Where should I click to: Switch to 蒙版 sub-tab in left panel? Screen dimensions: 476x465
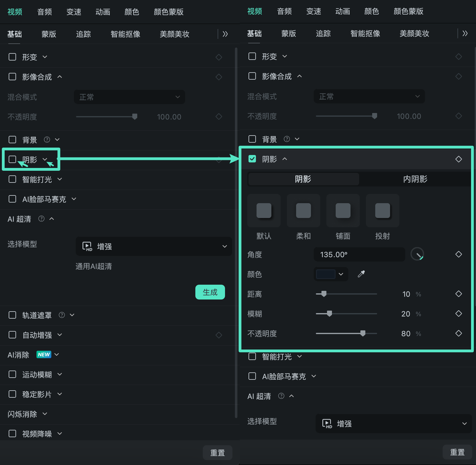[x=49, y=34]
